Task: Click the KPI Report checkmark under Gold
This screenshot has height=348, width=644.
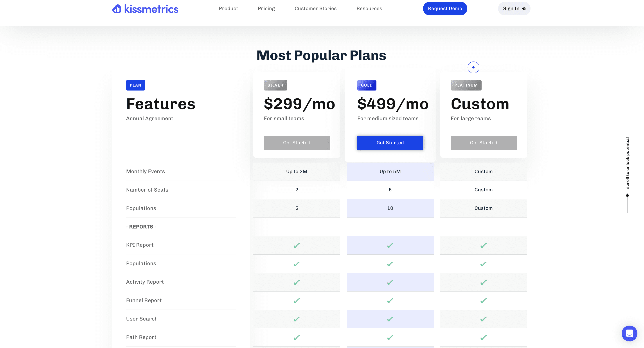Action: (x=390, y=245)
